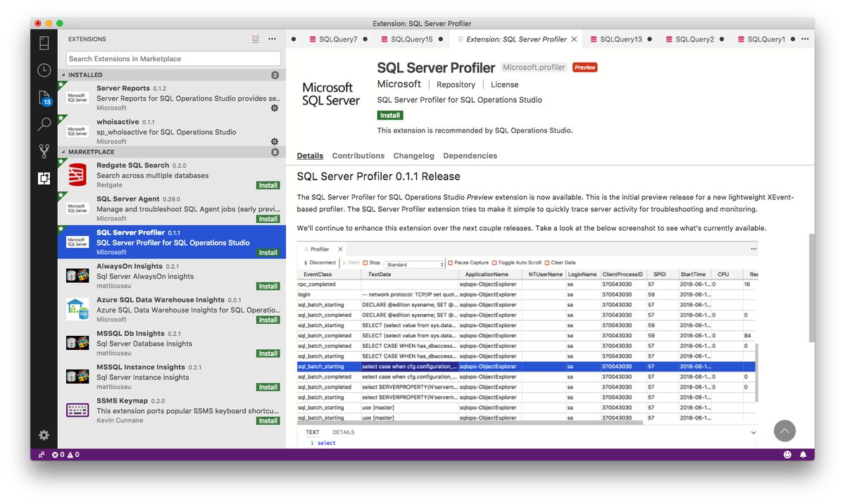This screenshot has height=504, width=845.
Task: Install SQL Server Profiler from details page
Action: click(x=390, y=115)
